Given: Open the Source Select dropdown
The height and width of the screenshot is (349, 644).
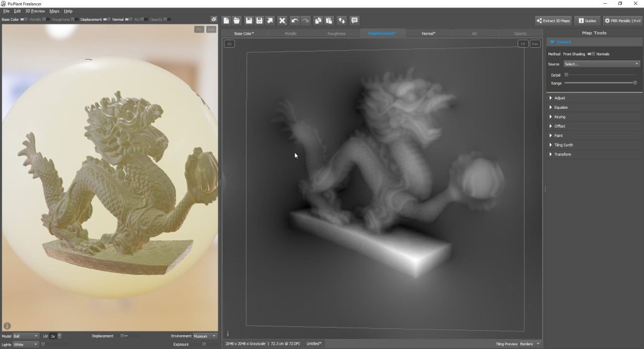Looking at the screenshot, I should point(601,64).
